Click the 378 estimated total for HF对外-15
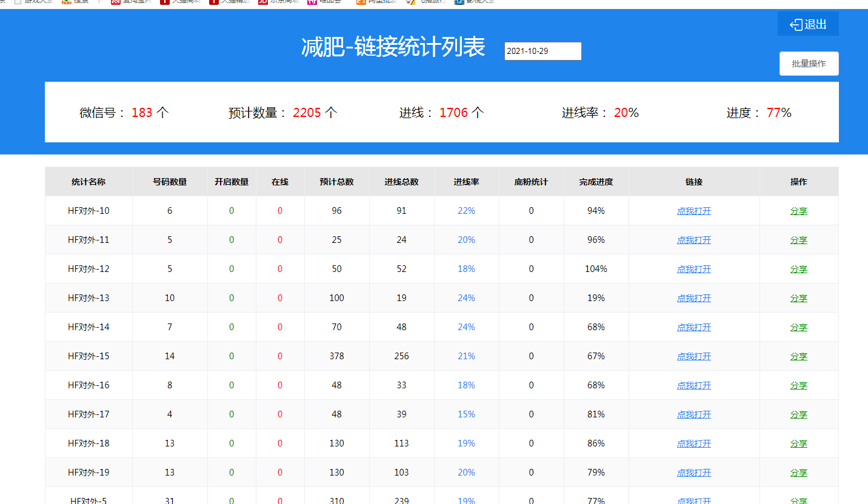 337,356
